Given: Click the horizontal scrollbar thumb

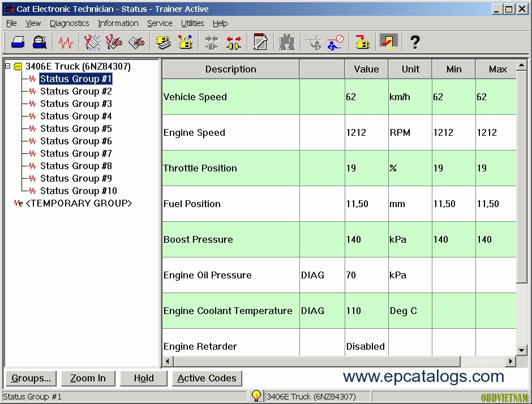Looking at the screenshot, I should (x=316, y=361).
